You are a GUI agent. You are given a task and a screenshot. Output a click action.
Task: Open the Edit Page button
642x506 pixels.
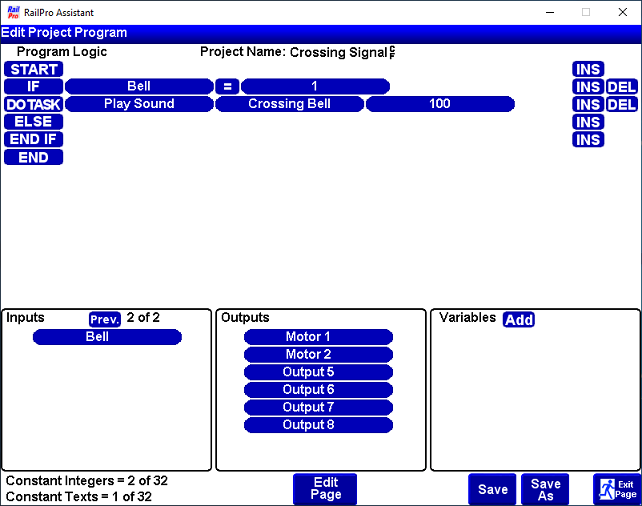tap(325, 489)
